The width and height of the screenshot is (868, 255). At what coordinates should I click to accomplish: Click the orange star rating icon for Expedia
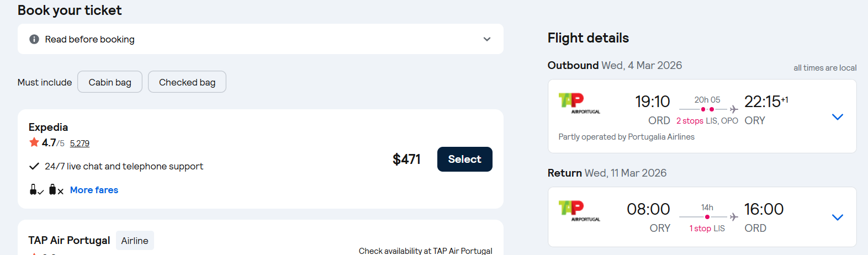(34, 142)
